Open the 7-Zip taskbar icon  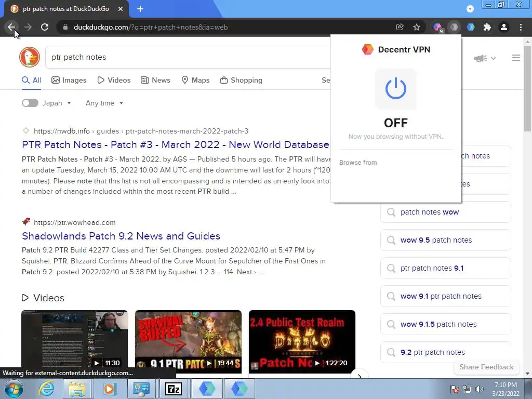(x=174, y=389)
